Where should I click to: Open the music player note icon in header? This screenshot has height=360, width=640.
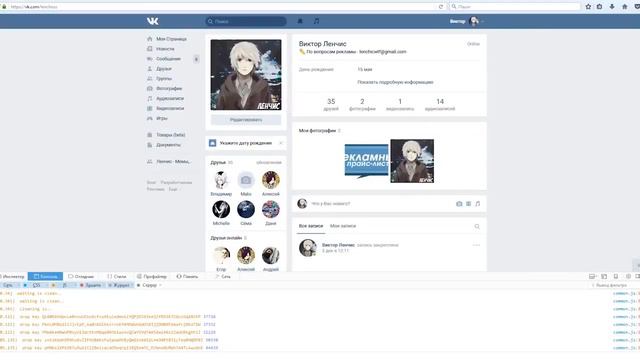[x=316, y=21]
